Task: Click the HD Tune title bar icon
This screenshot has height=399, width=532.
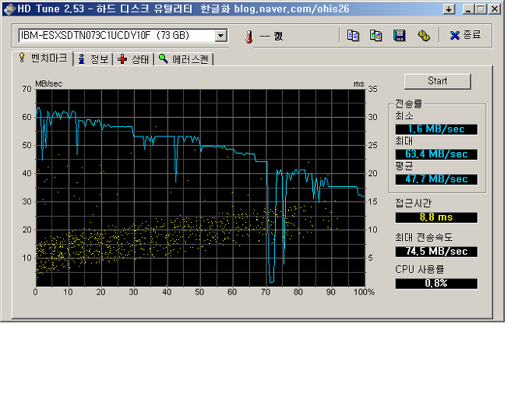Action: tap(9, 9)
